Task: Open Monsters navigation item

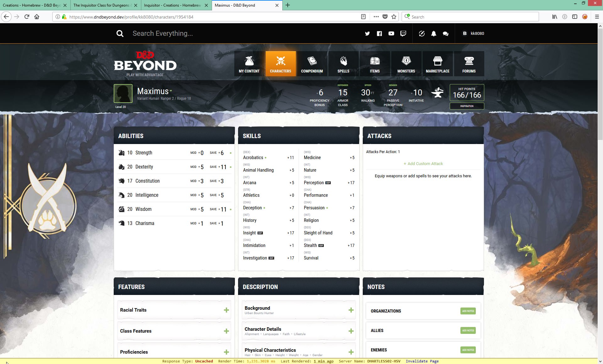Action: click(x=406, y=64)
